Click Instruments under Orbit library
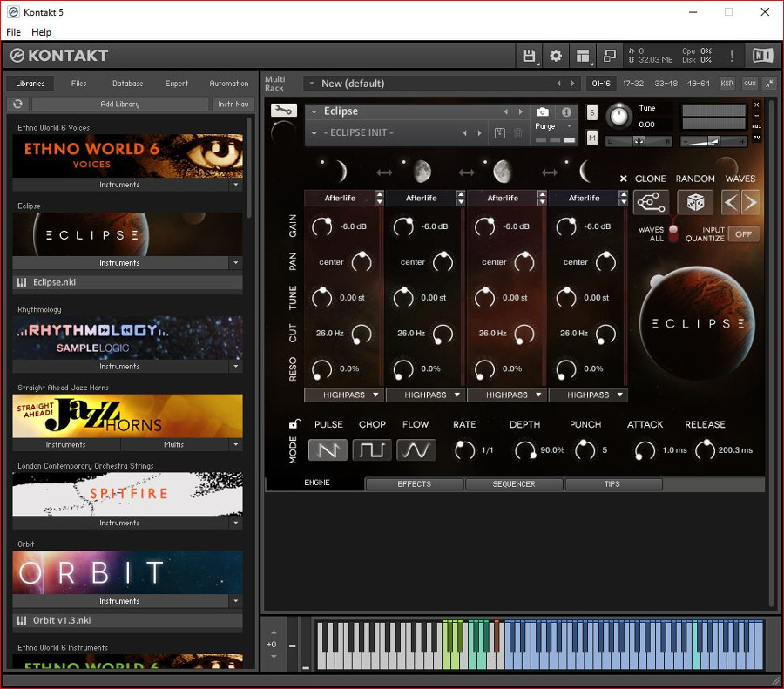The height and width of the screenshot is (689, 784). tap(119, 601)
